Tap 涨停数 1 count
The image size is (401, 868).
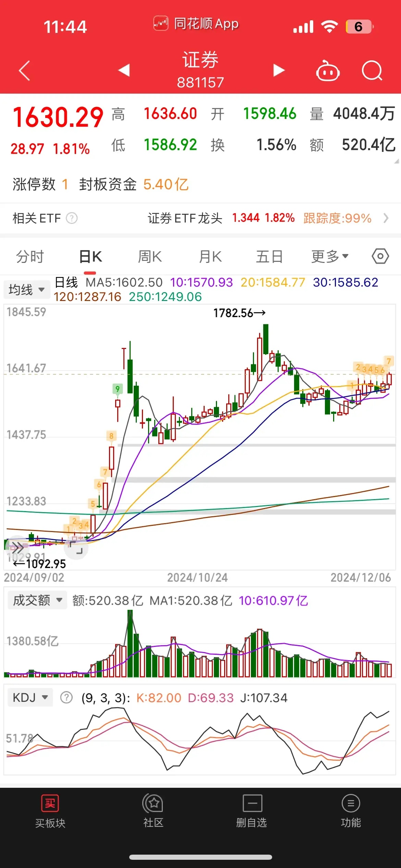(x=40, y=184)
